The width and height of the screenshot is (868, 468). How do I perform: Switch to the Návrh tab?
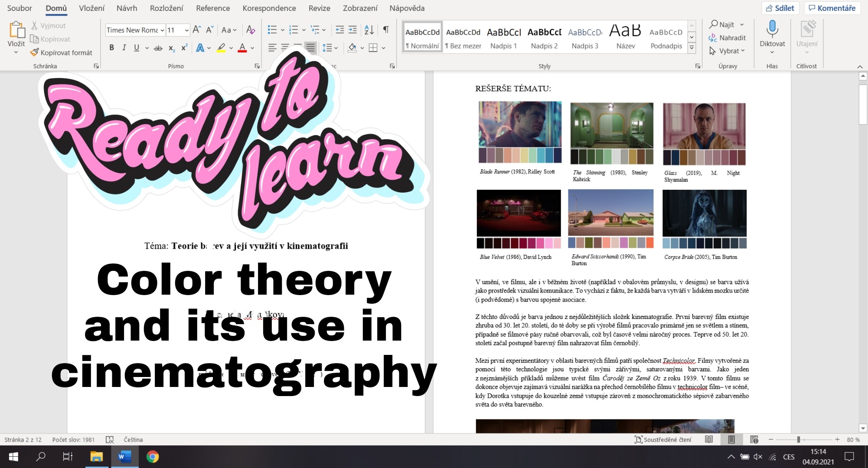(127, 8)
